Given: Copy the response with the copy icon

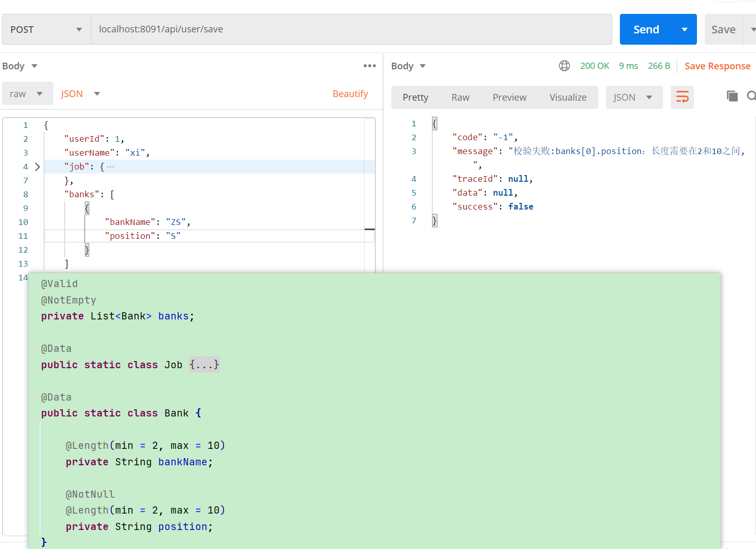Looking at the screenshot, I should [x=732, y=96].
